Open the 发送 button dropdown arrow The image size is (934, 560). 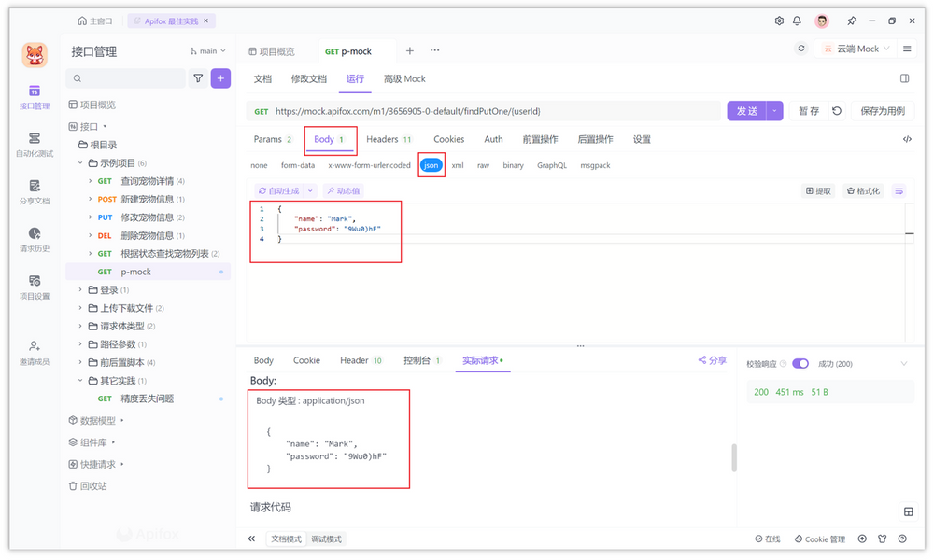click(774, 111)
